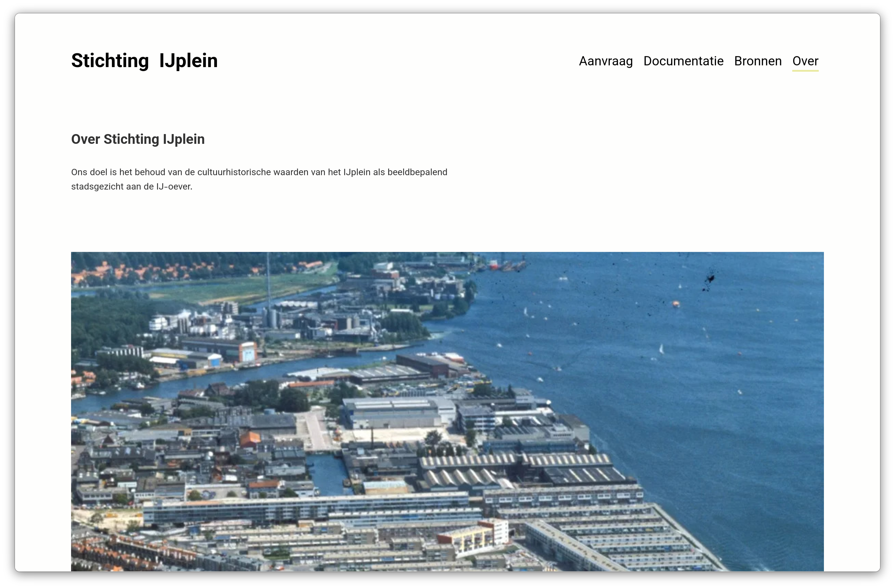
Task: Click the active Over navigation link
Action: [x=805, y=61]
